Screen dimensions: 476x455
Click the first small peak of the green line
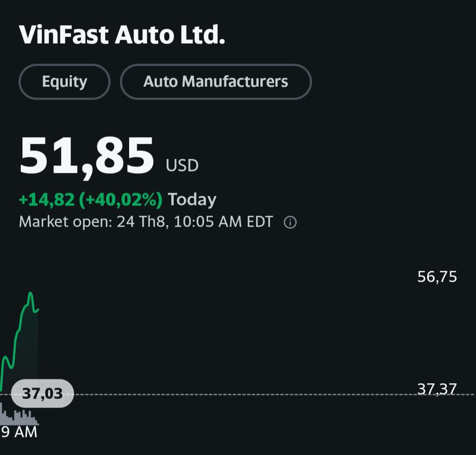point(6,356)
